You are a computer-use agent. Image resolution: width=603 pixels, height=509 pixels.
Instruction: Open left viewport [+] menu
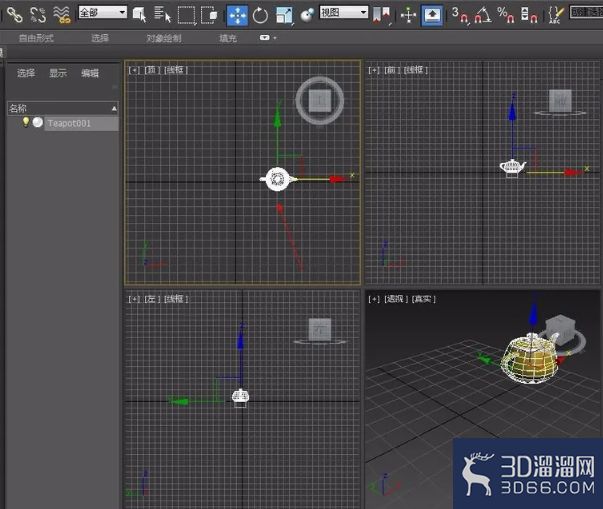coord(134,299)
